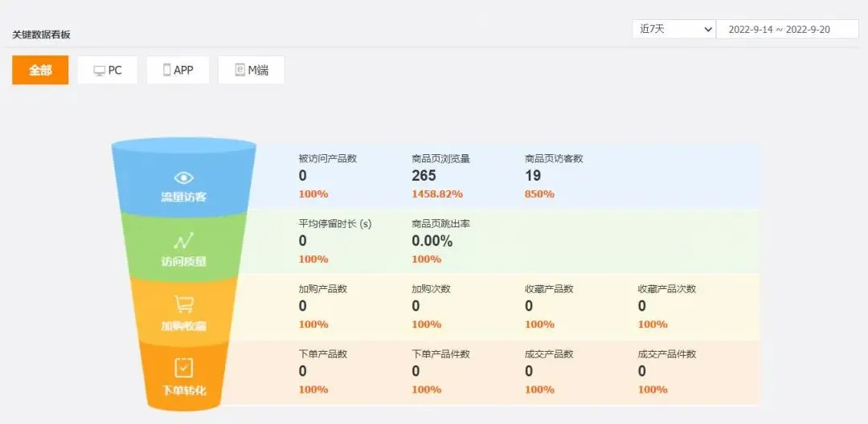Click the 0.00% bounce rate value

pos(432,241)
